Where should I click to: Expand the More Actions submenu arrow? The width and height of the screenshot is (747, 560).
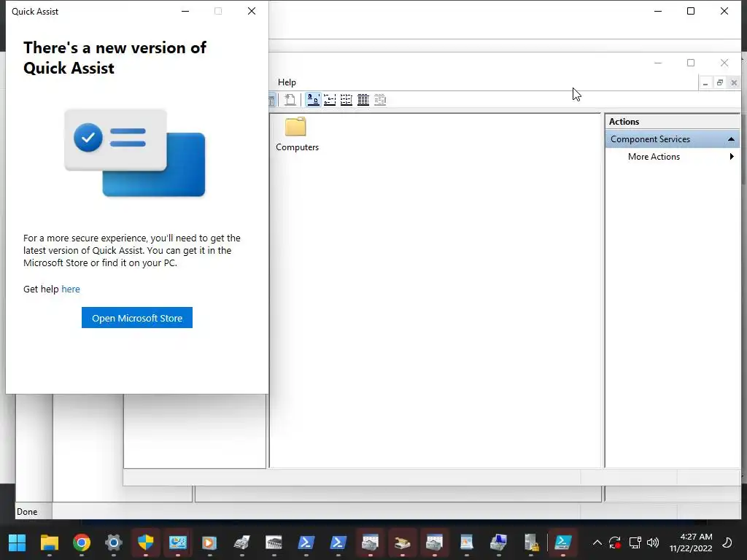point(732,157)
